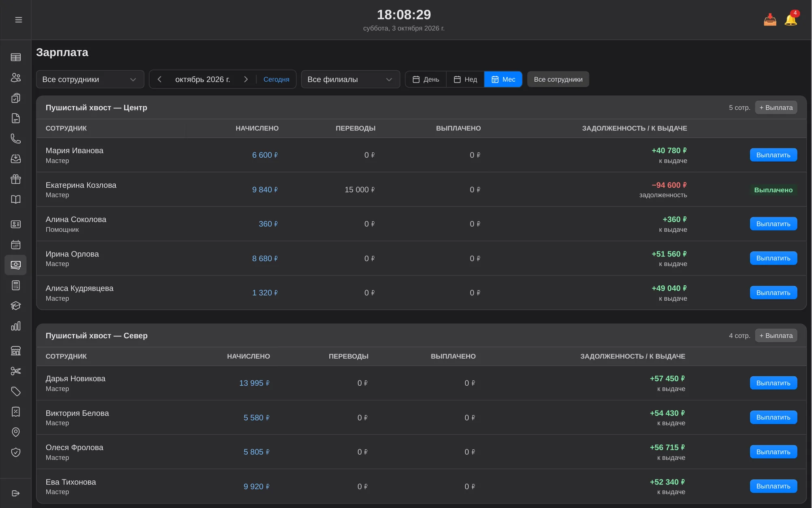The image size is (812, 508).
Task: Open the scissors services icon in sidebar
Action: [x=16, y=371]
